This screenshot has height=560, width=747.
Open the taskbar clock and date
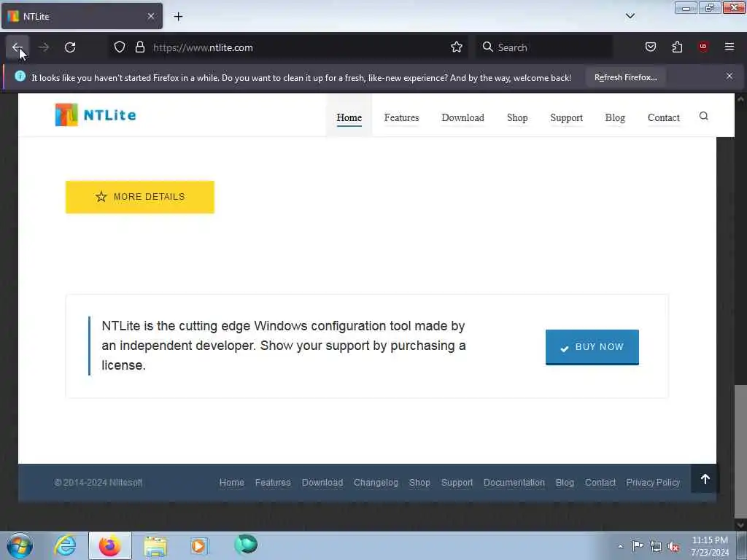(710, 546)
